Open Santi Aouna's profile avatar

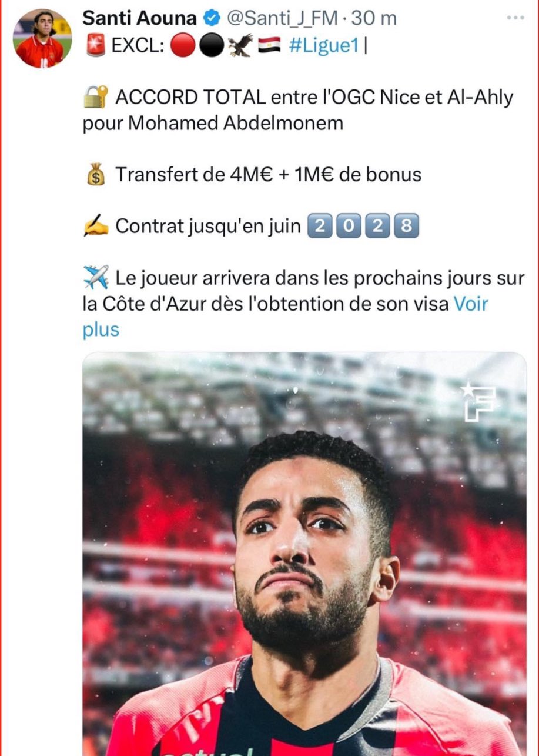pos(42,38)
